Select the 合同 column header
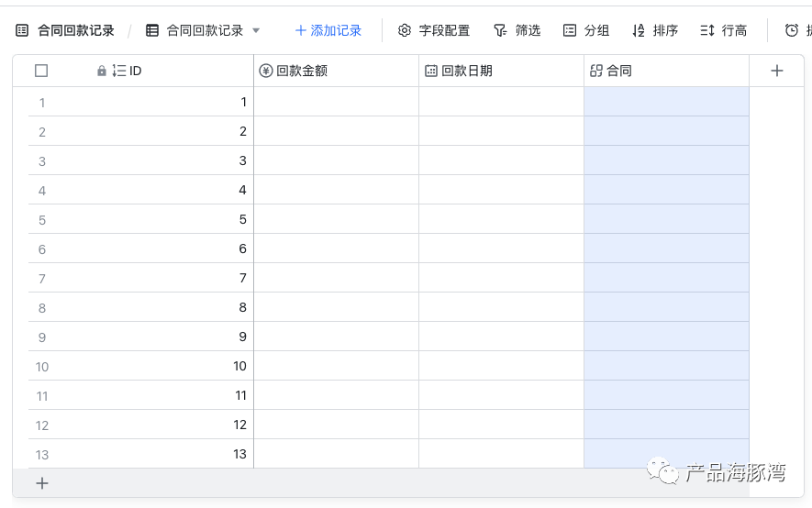 pyautogui.click(x=666, y=71)
